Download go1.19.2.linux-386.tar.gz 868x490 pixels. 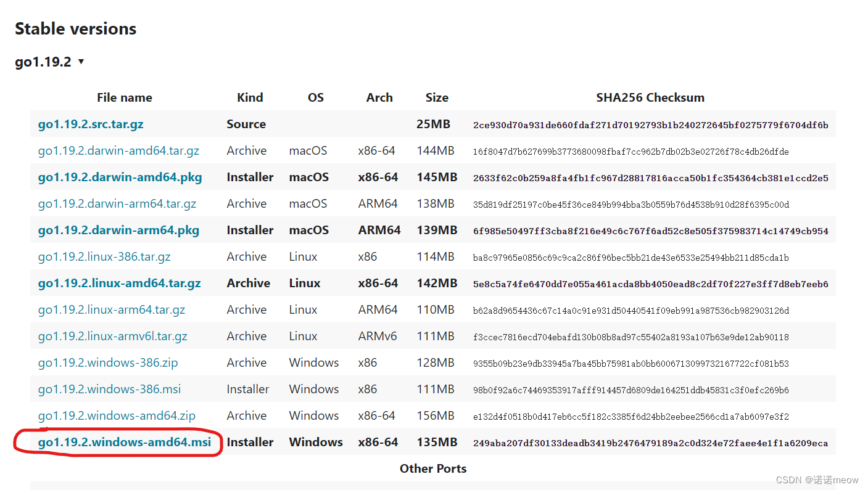(x=104, y=256)
